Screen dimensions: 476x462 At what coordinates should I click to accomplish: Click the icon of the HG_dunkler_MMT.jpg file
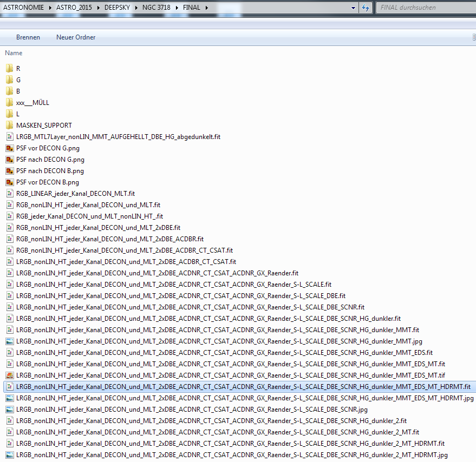coord(9,341)
